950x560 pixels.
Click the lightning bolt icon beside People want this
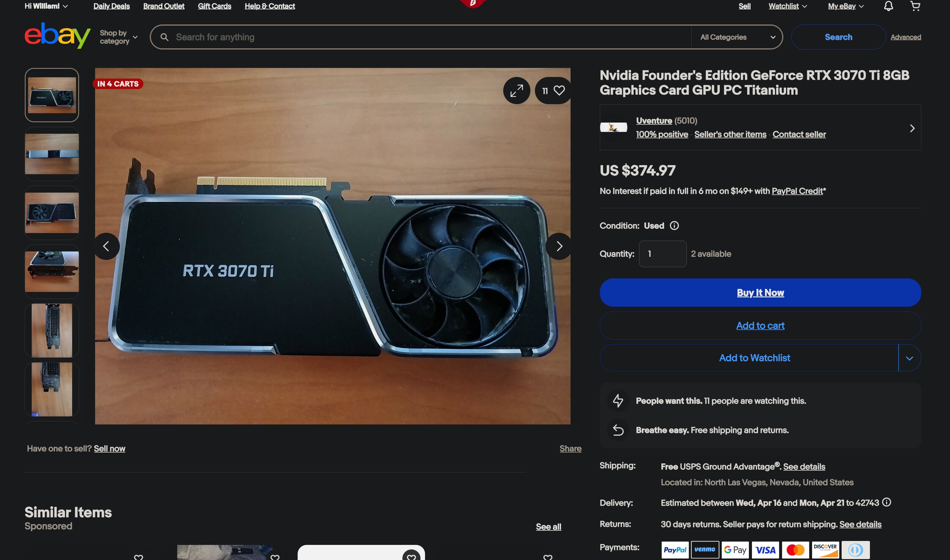(618, 401)
